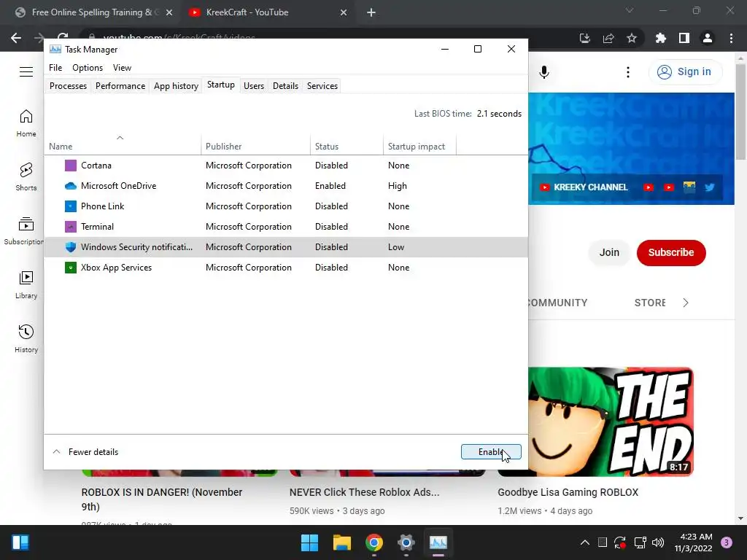Click Chrome back navigation arrow
Viewport: 747px width, 560px height.
tap(16, 38)
